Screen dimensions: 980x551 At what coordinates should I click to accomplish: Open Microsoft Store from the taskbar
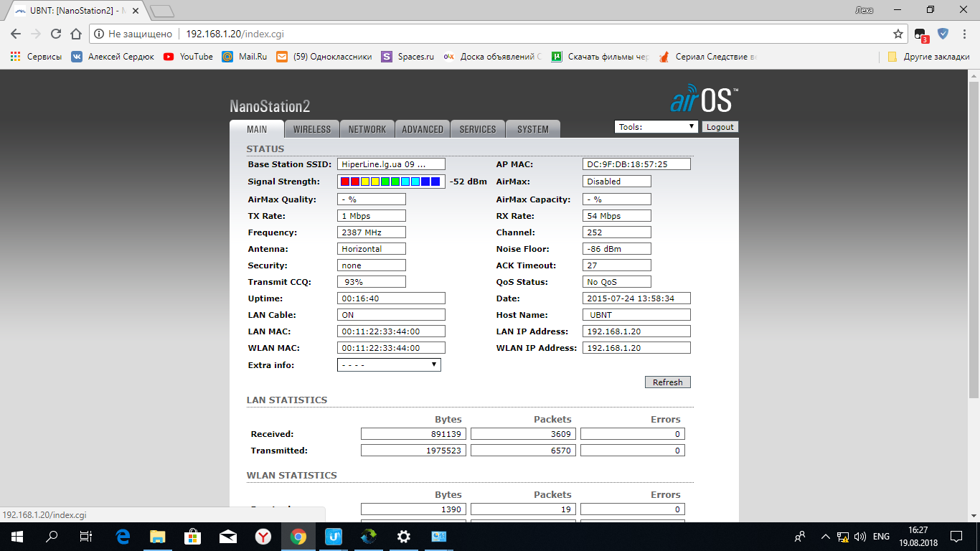[192, 536]
